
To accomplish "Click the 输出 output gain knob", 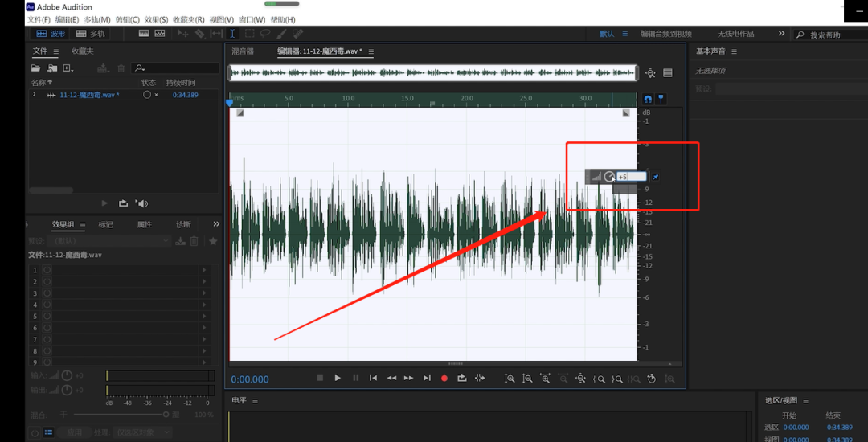I will pos(67,390).
